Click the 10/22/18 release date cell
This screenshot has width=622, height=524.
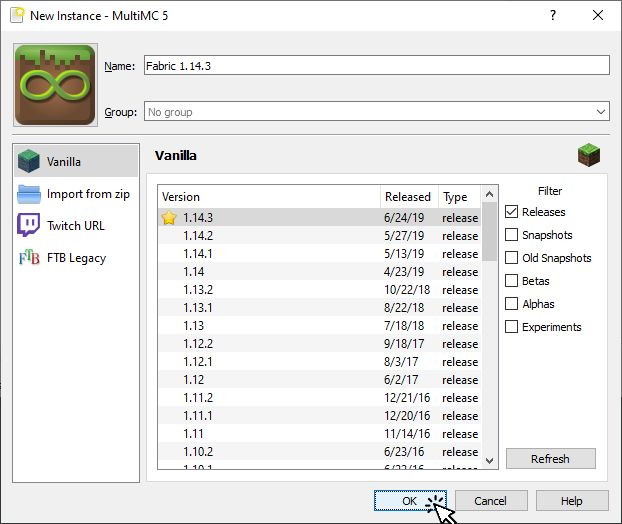click(407, 290)
